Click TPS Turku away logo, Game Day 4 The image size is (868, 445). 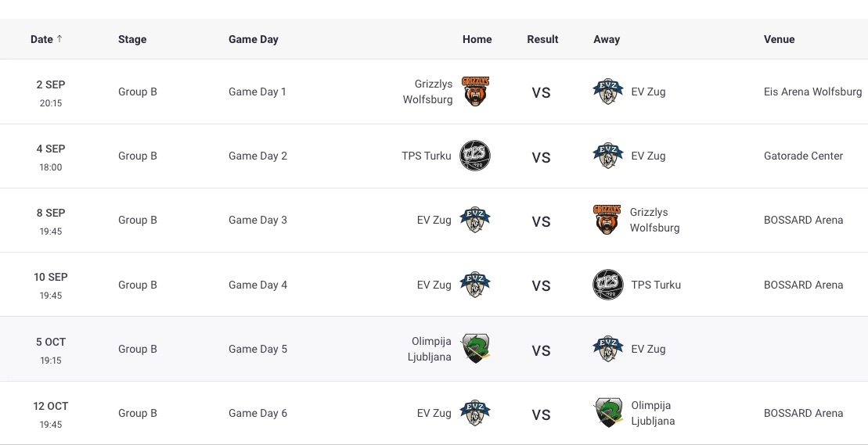(x=607, y=285)
